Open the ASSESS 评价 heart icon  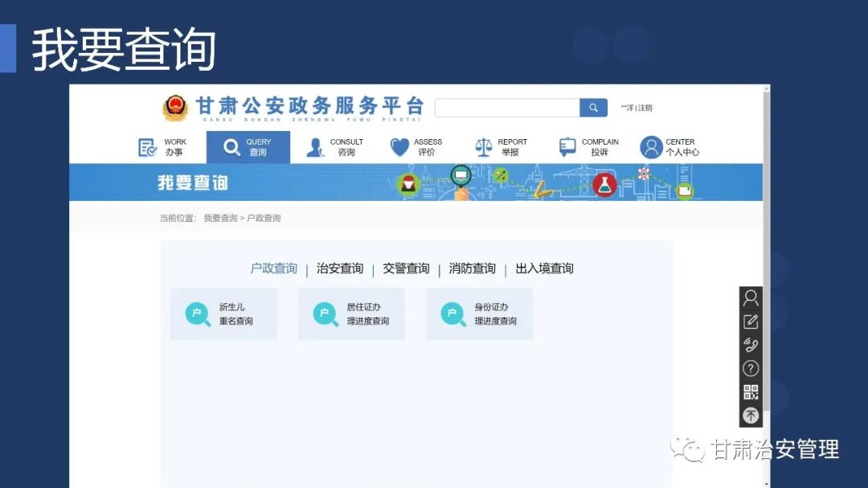[x=400, y=147]
